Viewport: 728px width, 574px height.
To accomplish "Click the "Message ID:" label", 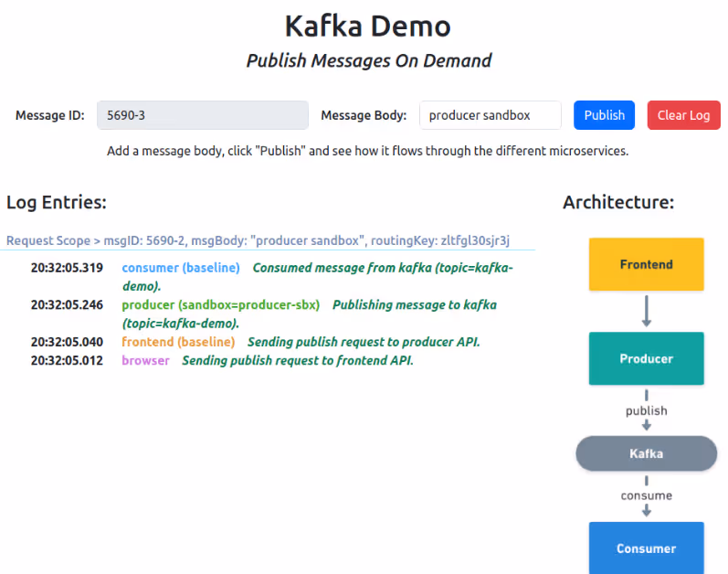I will point(50,115).
